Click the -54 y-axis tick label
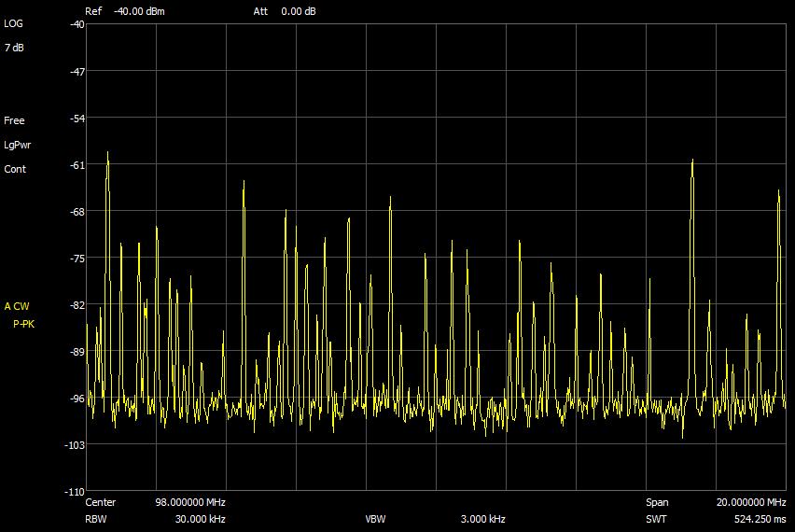Image resolution: width=795 pixels, height=532 pixels. click(x=77, y=119)
